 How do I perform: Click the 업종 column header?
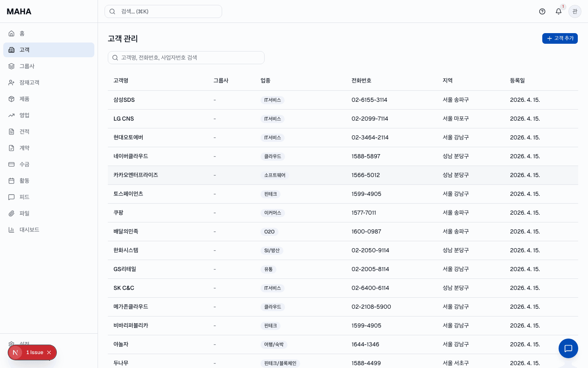coord(265,81)
